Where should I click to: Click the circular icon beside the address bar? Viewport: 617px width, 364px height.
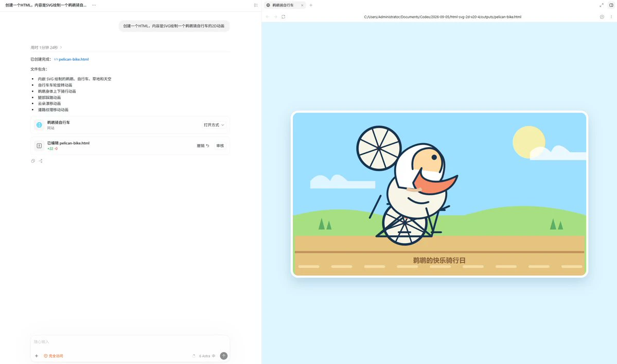(602, 17)
